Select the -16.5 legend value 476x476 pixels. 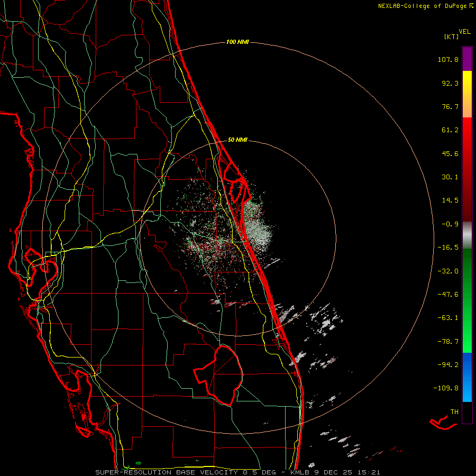pos(448,248)
